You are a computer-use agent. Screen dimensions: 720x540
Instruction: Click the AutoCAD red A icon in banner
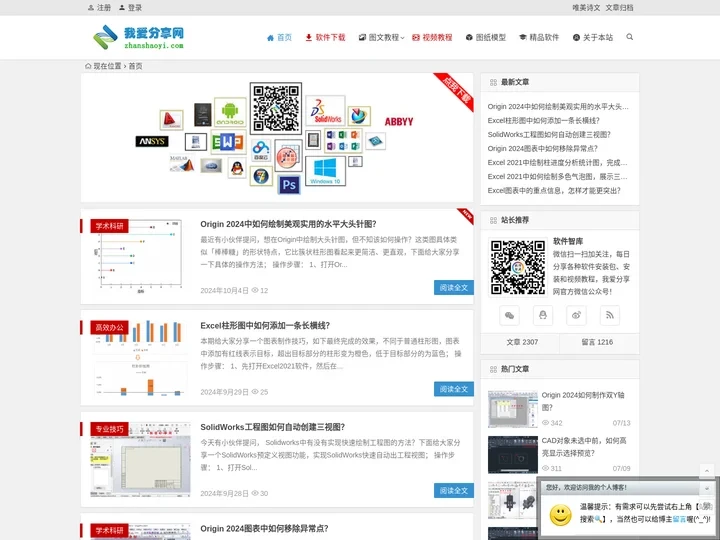[x=171, y=120]
